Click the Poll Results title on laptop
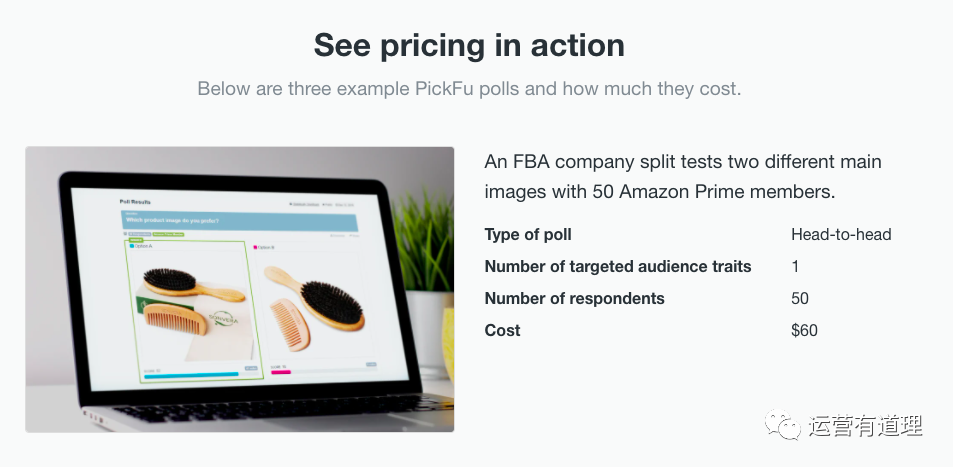Screen dimensions: 953x467 [x=135, y=202]
